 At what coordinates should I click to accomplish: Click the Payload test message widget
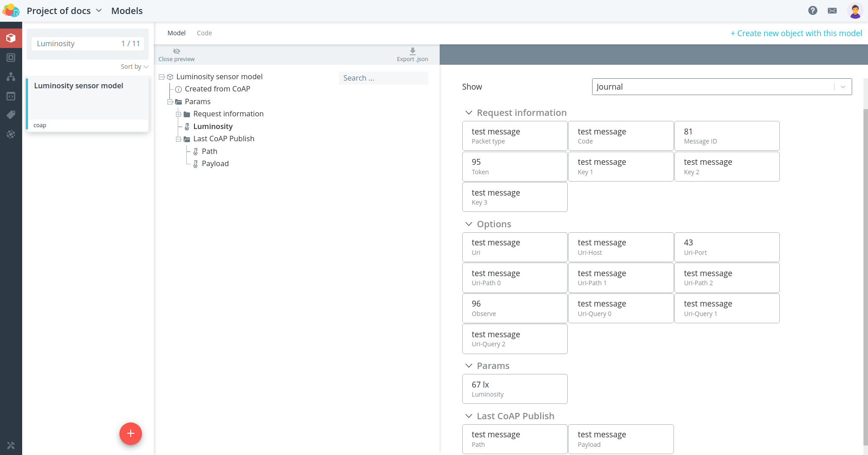point(621,439)
